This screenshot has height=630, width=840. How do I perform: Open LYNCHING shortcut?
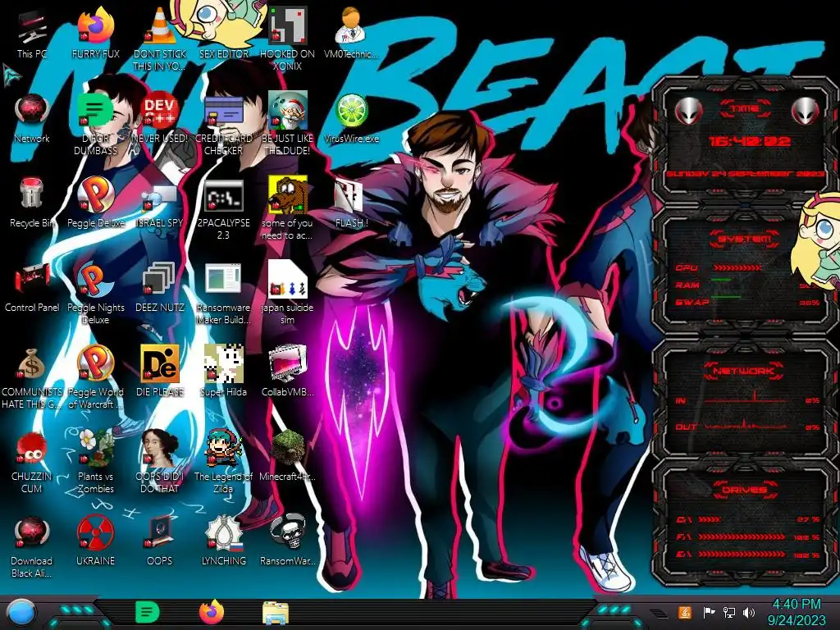223,541
